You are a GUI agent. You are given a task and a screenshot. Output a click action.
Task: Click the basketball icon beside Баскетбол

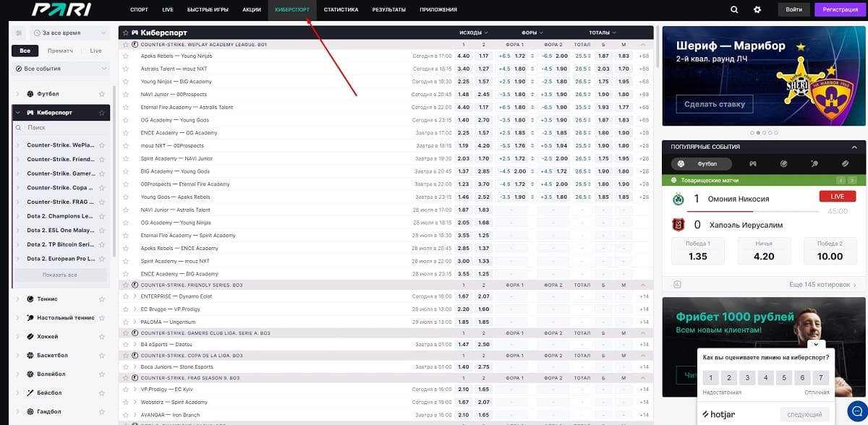(30, 355)
